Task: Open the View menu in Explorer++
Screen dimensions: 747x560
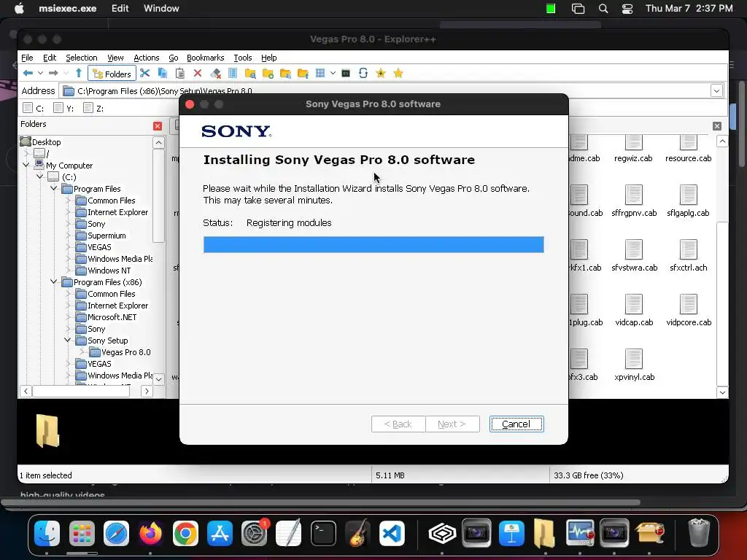Action: [115, 58]
